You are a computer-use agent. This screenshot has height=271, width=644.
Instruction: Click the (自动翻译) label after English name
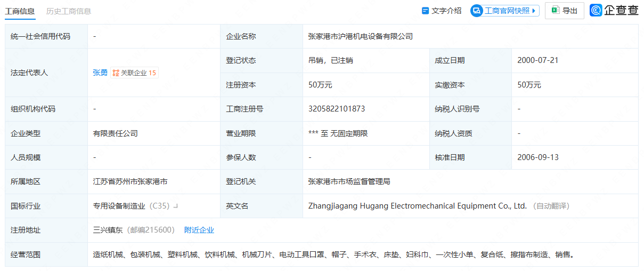[551, 206]
